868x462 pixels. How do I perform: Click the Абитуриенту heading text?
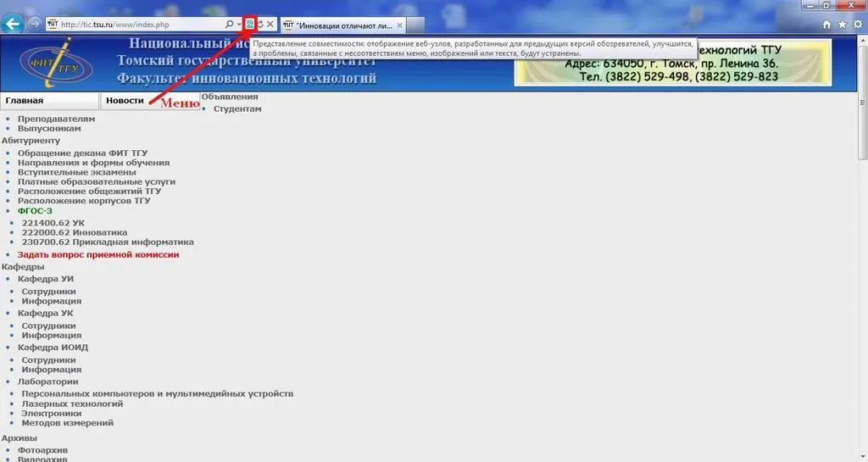(x=31, y=141)
